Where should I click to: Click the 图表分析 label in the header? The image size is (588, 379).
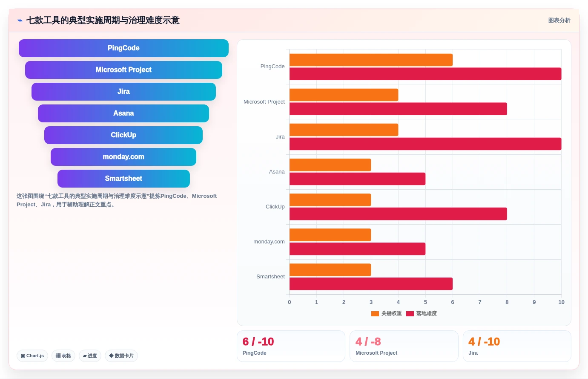559,20
